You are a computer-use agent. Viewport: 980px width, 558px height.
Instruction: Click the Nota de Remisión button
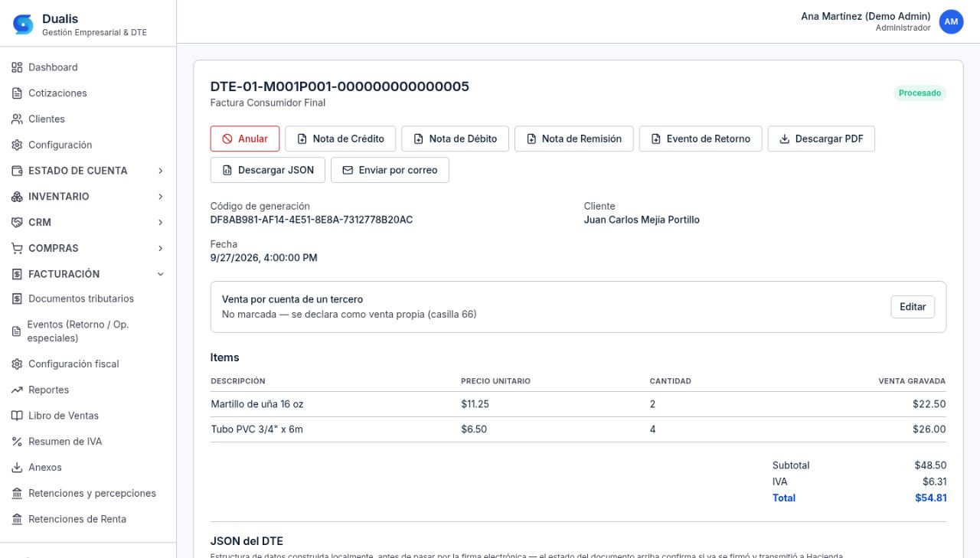pos(574,139)
